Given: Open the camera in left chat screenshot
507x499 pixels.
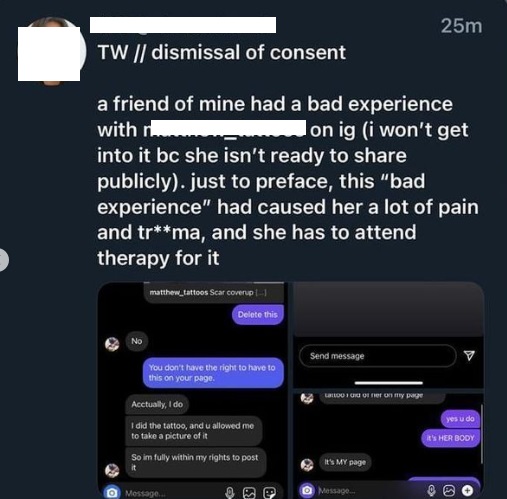Looking at the screenshot, I should 112,493.
